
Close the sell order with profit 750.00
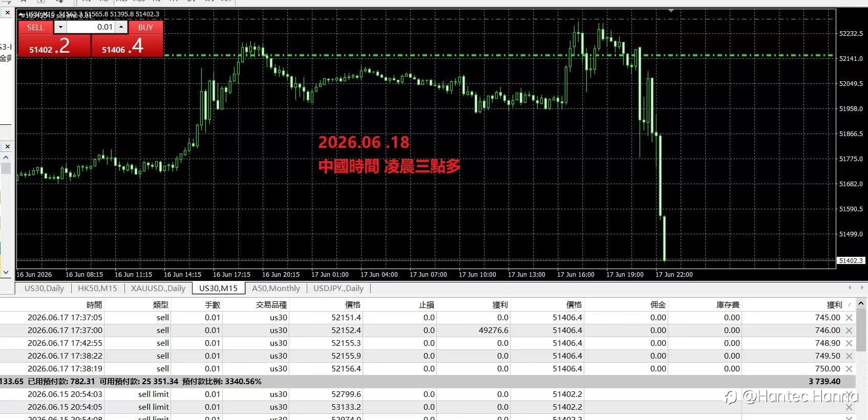pos(849,369)
